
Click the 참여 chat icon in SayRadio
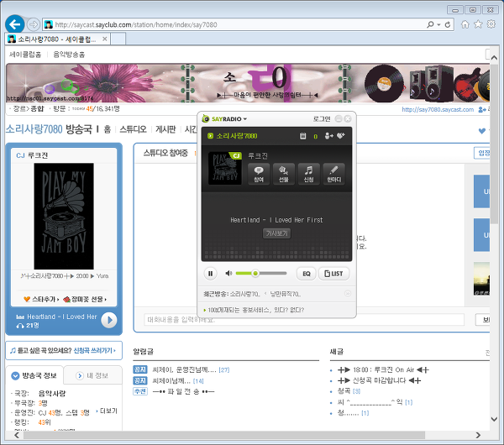(259, 174)
